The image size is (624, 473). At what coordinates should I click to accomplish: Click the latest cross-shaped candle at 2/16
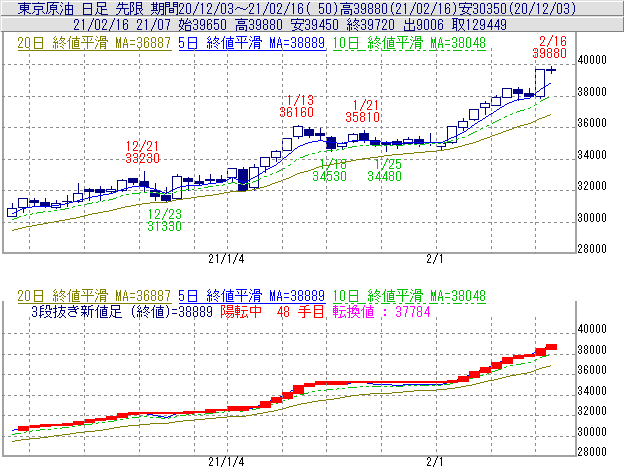pyautogui.click(x=551, y=70)
